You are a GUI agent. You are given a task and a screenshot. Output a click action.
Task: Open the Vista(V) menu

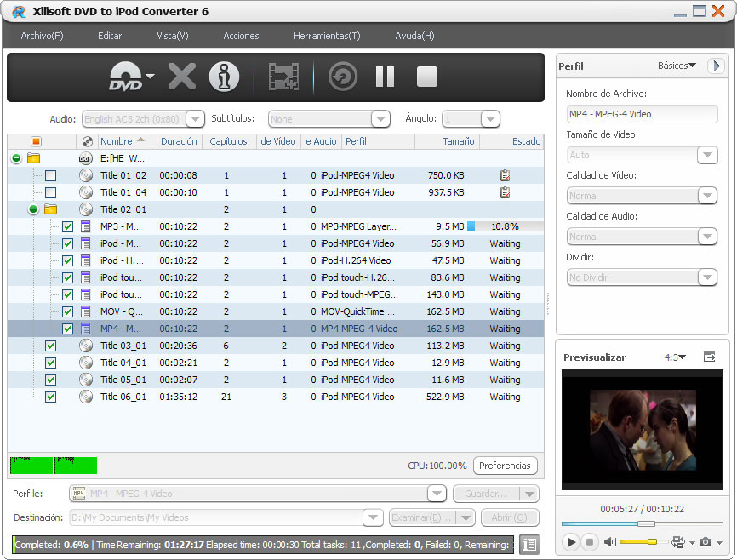[x=173, y=36]
